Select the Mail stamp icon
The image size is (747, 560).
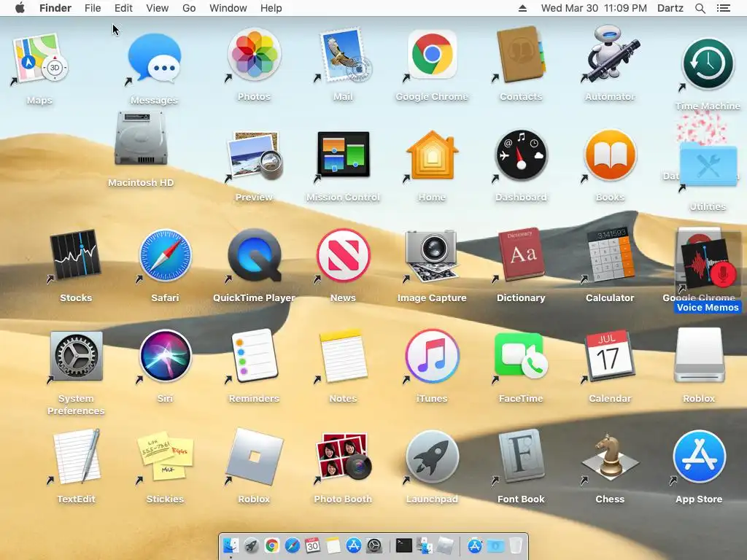pyautogui.click(x=343, y=55)
